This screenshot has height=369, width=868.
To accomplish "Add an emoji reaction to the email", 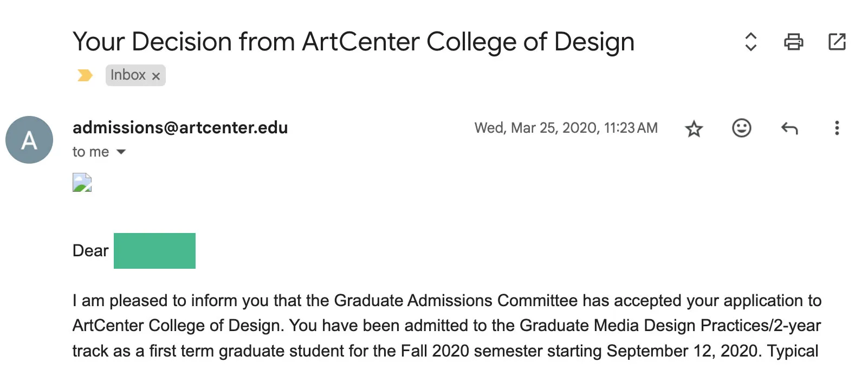I will tap(741, 128).
